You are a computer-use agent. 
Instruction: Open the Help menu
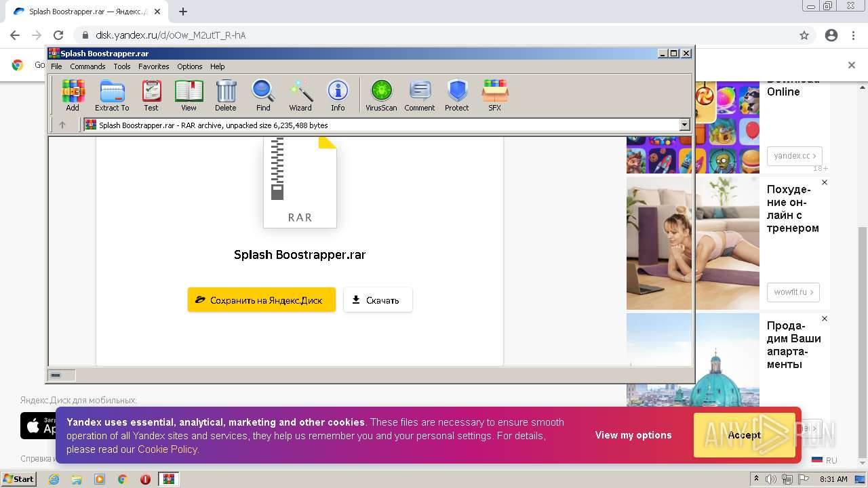(x=217, y=66)
